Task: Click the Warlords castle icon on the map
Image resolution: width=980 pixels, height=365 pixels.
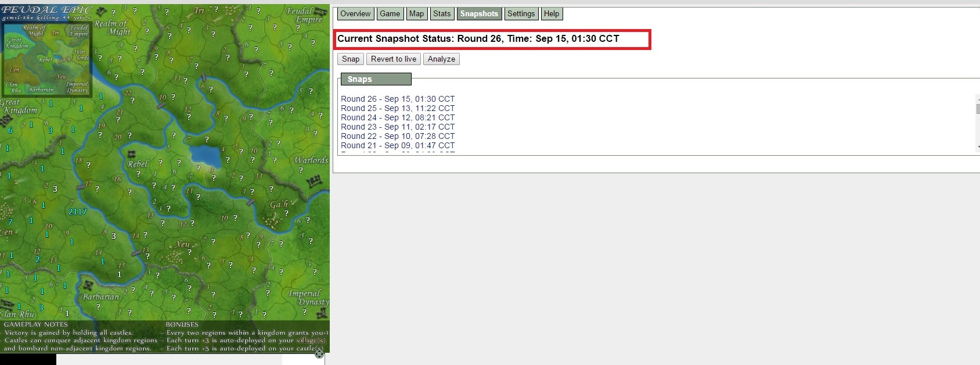Action: point(314,182)
